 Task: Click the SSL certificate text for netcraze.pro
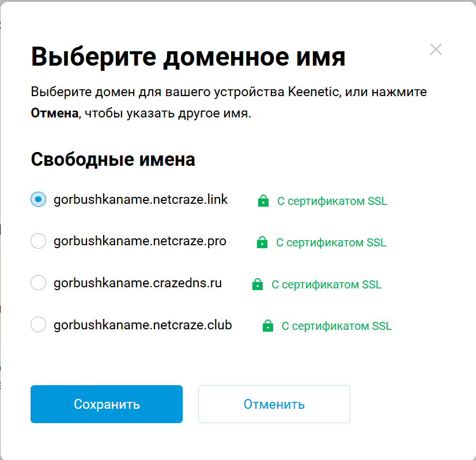click(x=331, y=242)
